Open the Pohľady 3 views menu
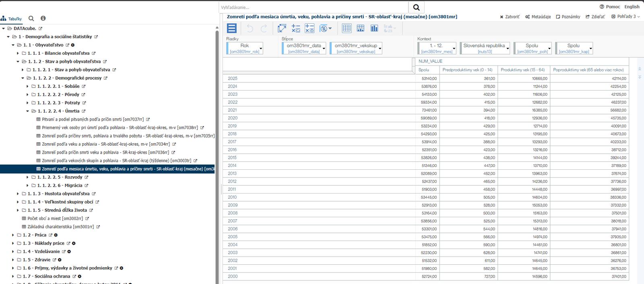 (625, 16)
